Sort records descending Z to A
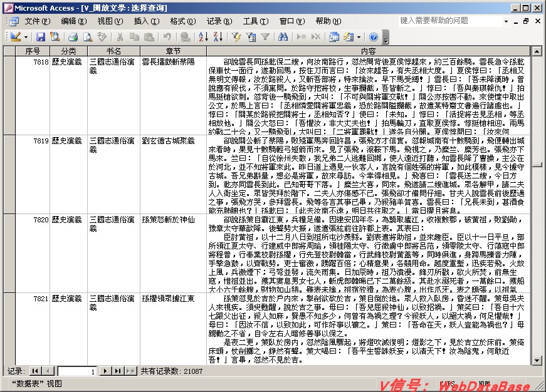The height and width of the screenshot is (392, 546). (218, 36)
